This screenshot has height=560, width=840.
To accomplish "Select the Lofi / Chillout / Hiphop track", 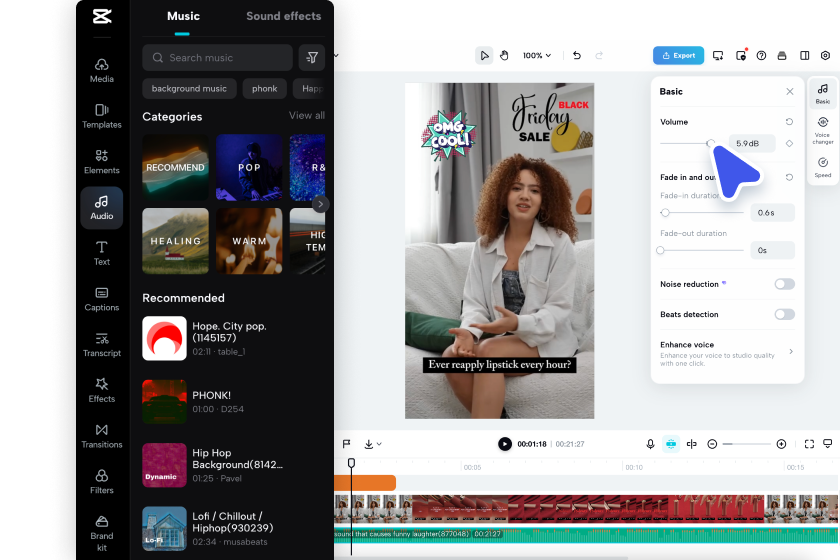I will click(x=233, y=528).
